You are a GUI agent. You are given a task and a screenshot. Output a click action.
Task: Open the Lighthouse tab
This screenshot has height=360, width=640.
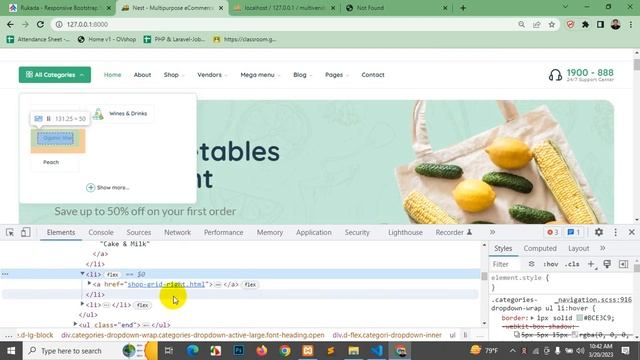(x=405, y=232)
